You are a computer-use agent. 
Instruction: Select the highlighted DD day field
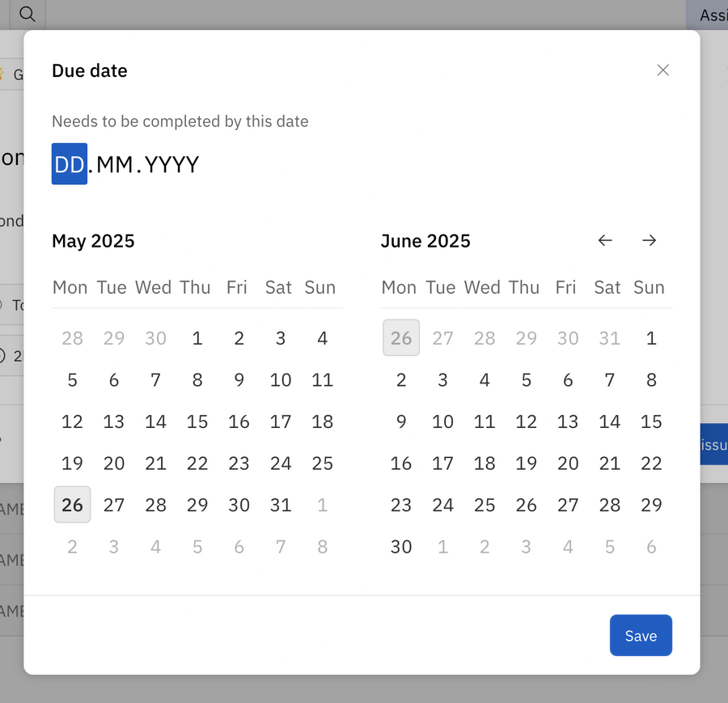[69, 164]
